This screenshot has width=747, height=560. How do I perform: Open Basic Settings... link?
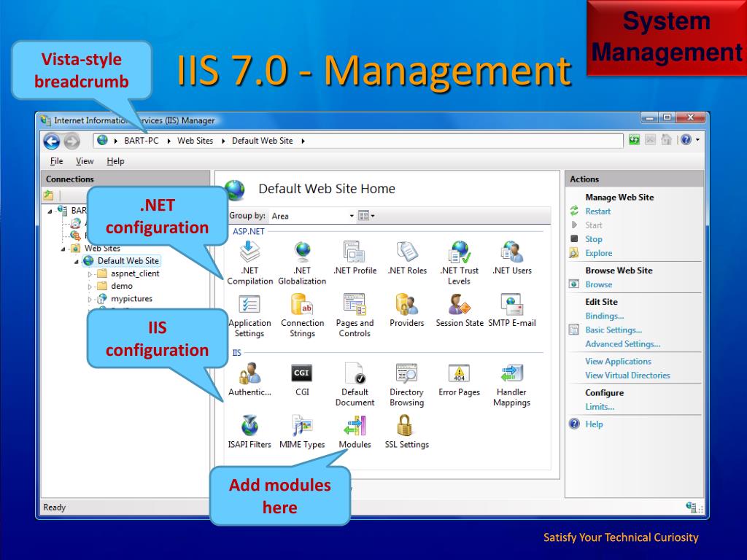pos(614,330)
